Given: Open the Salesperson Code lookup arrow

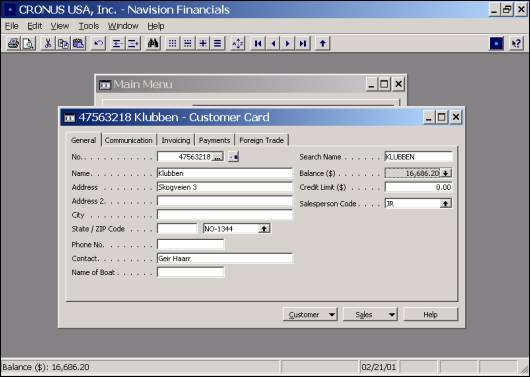Looking at the screenshot, I should click(445, 204).
